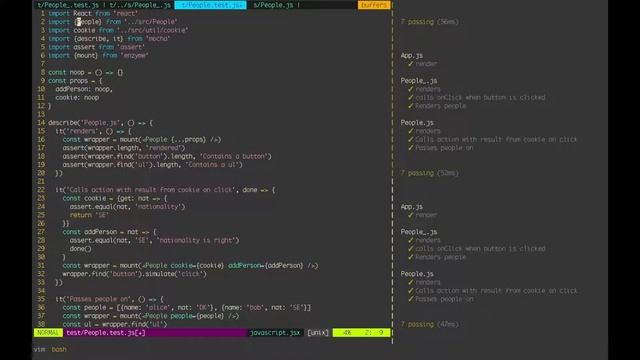The height and width of the screenshot is (360, 640).
Task: Click the 'Contains a ul' assert line
Action: click(153, 164)
